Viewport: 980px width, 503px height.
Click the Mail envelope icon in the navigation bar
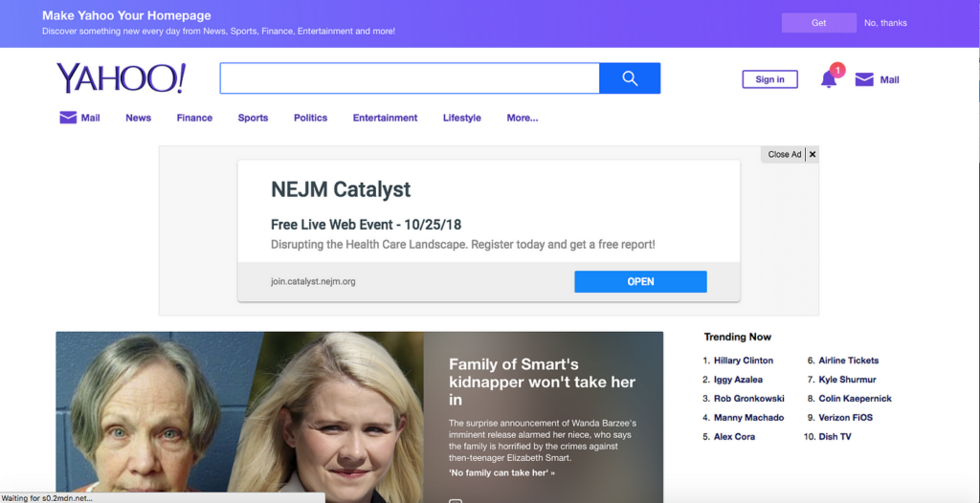(x=68, y=118)
